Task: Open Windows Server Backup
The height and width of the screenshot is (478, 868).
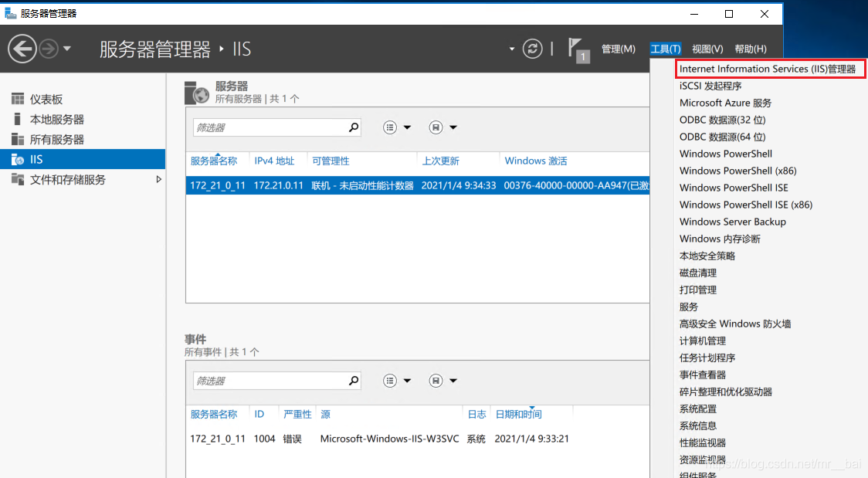Action: pyautogui.click(x=732, y=222)
